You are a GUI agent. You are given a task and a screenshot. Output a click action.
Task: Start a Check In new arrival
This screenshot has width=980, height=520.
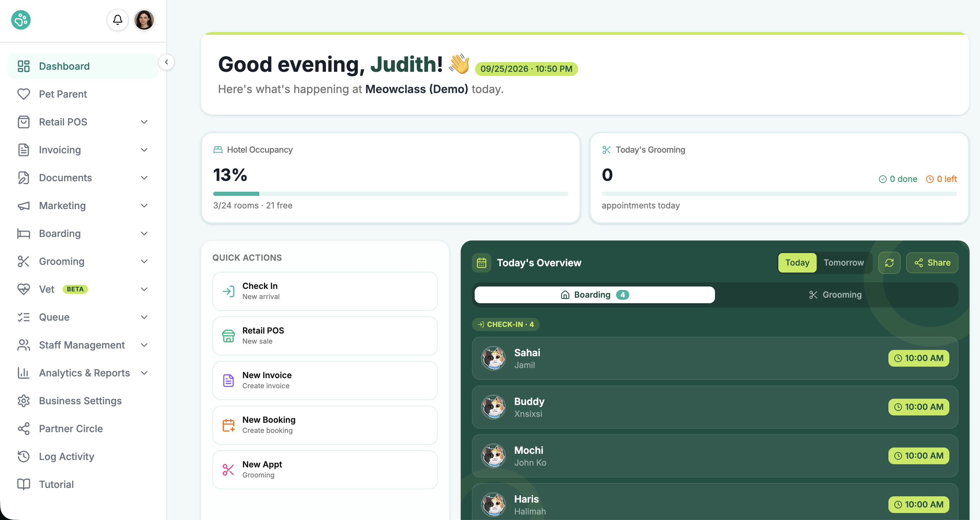pyautogui.click(x=325, y=291)
